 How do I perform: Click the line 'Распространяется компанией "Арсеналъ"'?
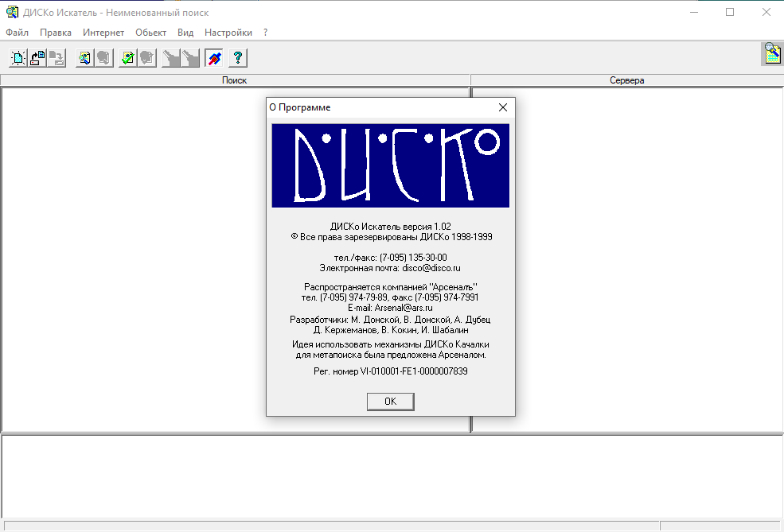coord(391,287)
